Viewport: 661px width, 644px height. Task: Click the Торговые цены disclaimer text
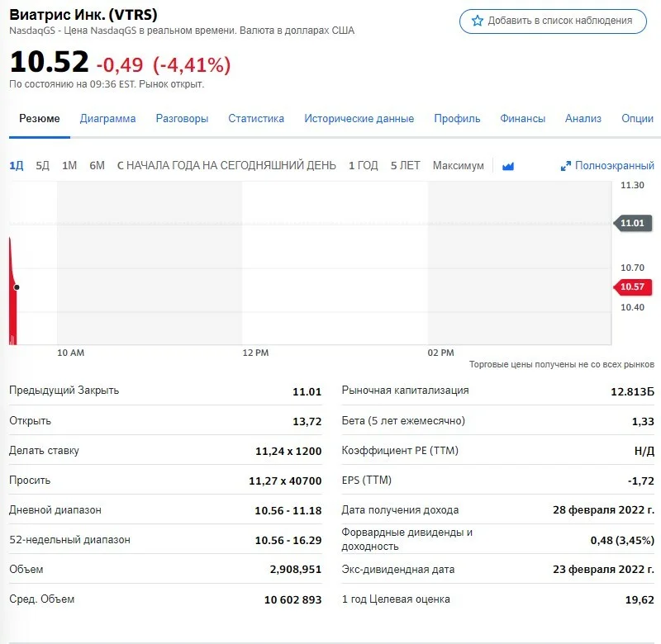point(562,364)
